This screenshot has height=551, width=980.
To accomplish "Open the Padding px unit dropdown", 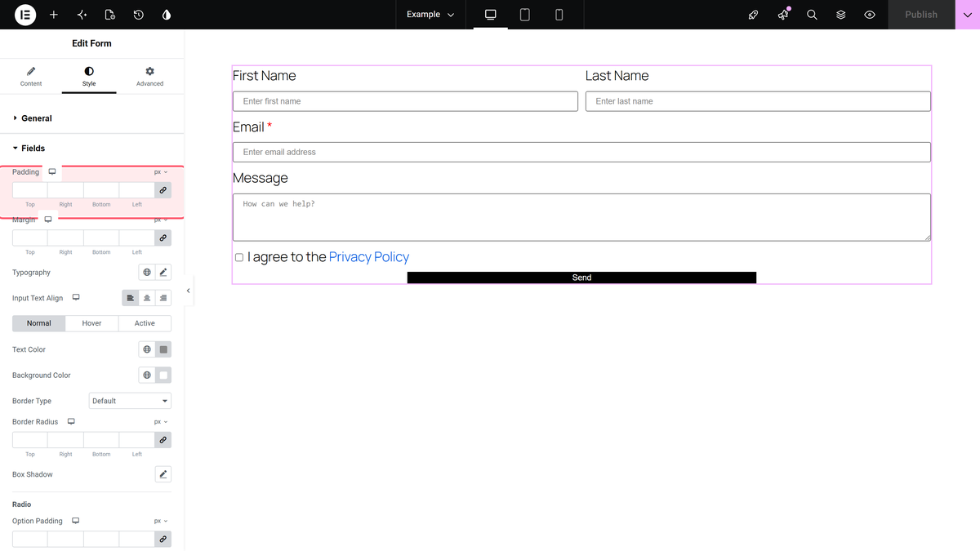I will (161, 172).
